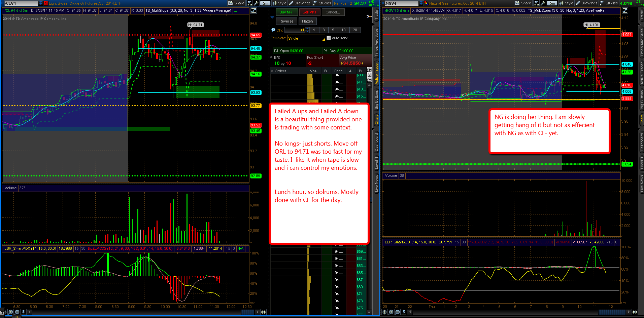Enable the auto send checkbox

(x=329, y=38)
